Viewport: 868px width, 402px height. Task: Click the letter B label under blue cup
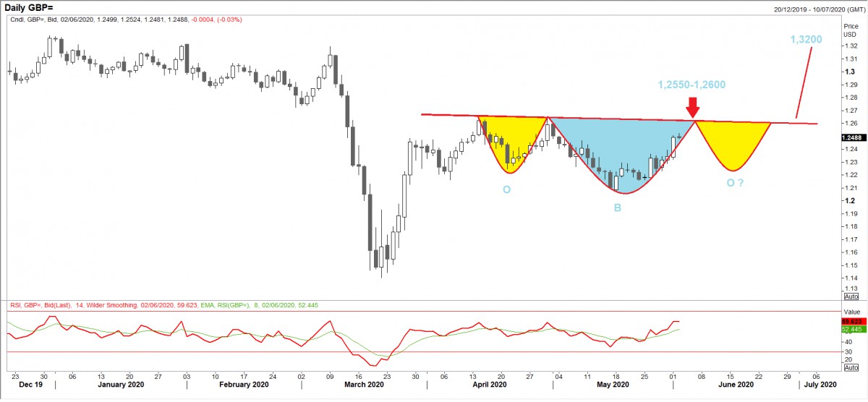pyautogui.click(x=618, y=208)
